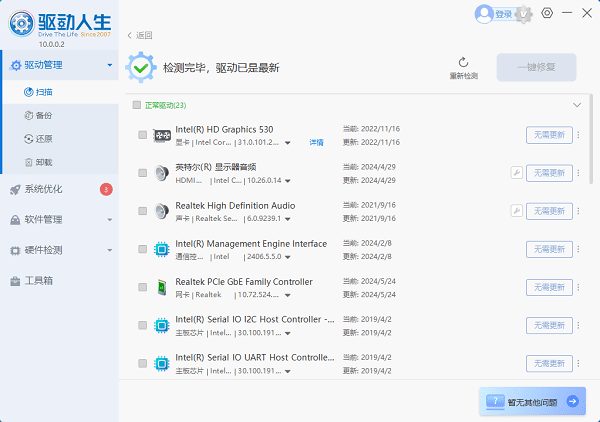Click the 系统优化 rocket icon
This screenshot has width=600, height=422.
tap(15, 190)
